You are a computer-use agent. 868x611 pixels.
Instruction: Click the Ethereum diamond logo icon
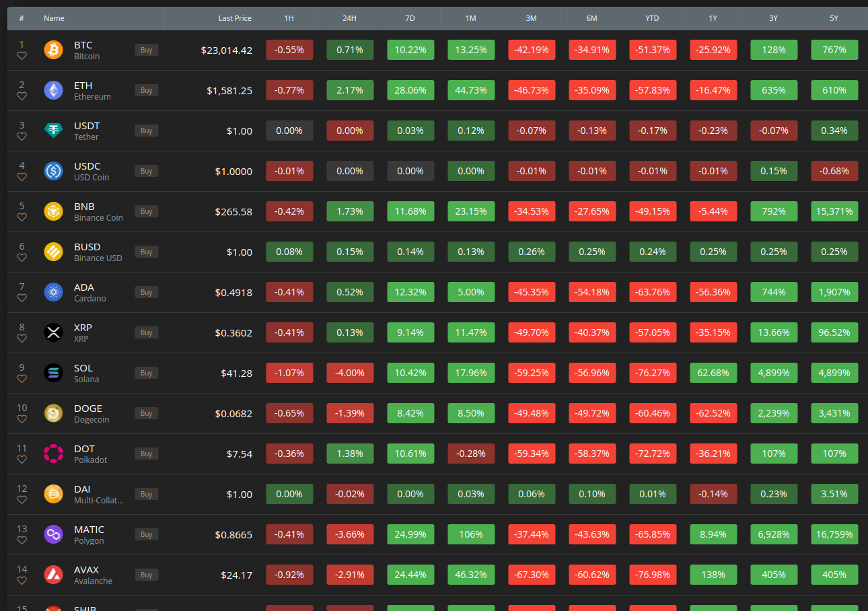(53, 90)
